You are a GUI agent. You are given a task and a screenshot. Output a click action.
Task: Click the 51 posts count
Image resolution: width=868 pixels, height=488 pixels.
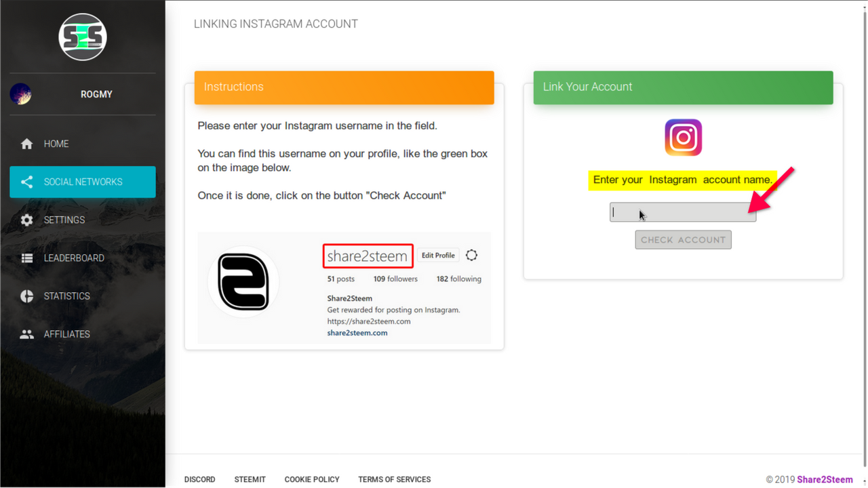(340, 279)
